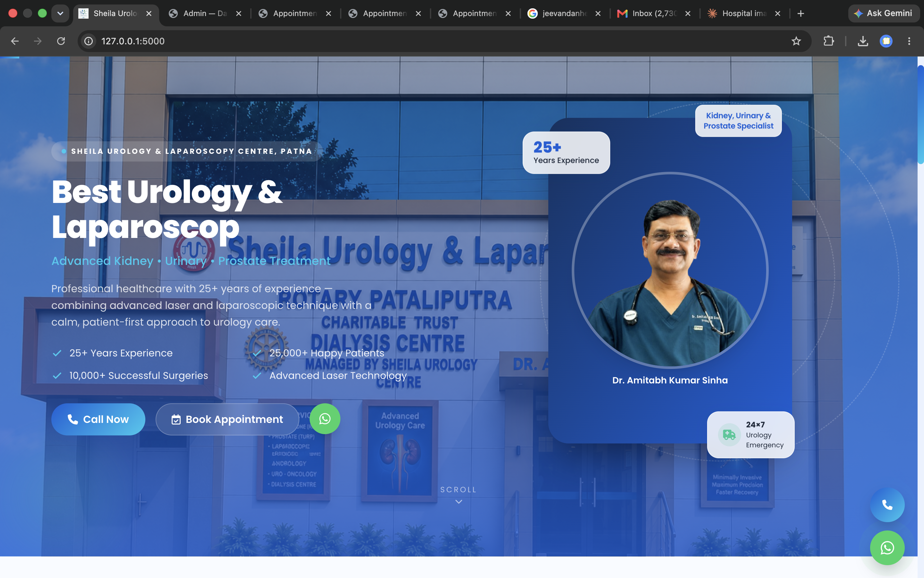Click the ambulance icon in emergency card
Screen dimensions: 924x578
pyautogui.click(x=729, y=435)
